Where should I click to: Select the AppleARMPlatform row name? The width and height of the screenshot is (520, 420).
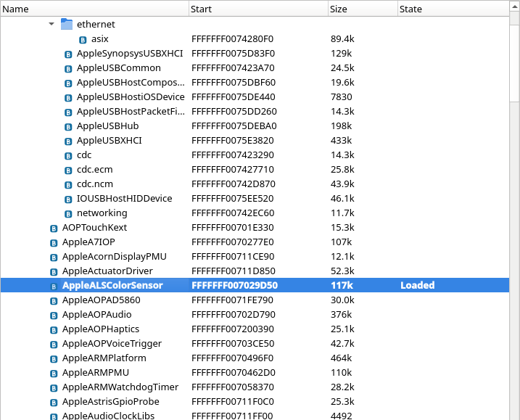[104, 358]
